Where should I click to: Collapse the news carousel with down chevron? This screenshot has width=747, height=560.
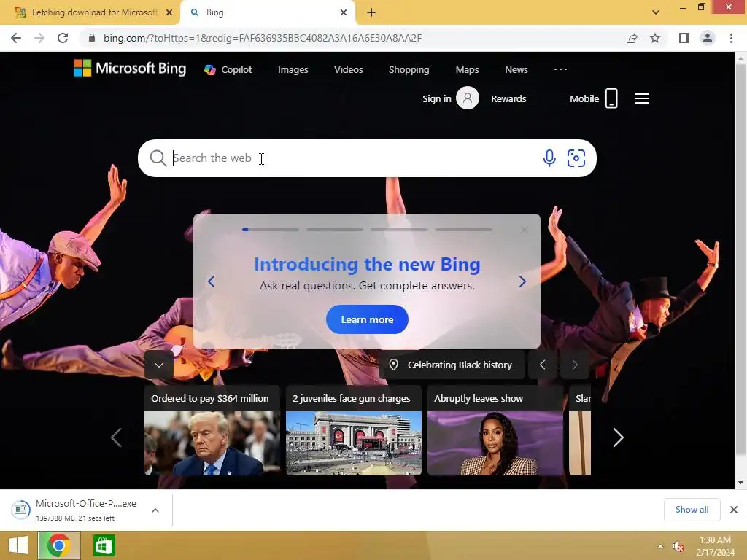coord(159,365)
